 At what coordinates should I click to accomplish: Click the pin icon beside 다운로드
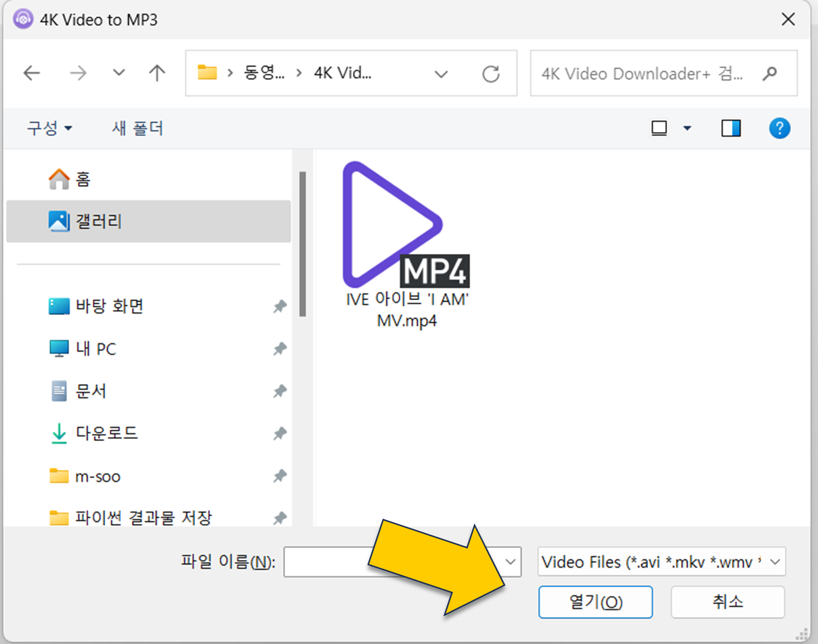[280, 433]
